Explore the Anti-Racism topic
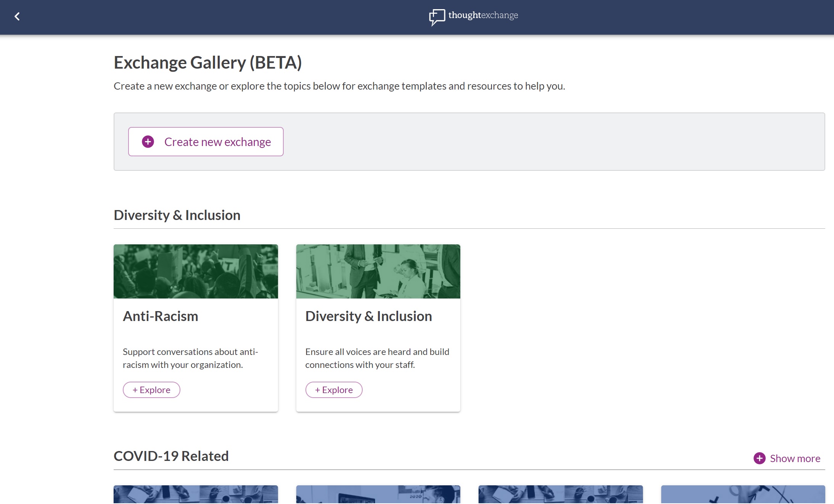 pos(151,390)
